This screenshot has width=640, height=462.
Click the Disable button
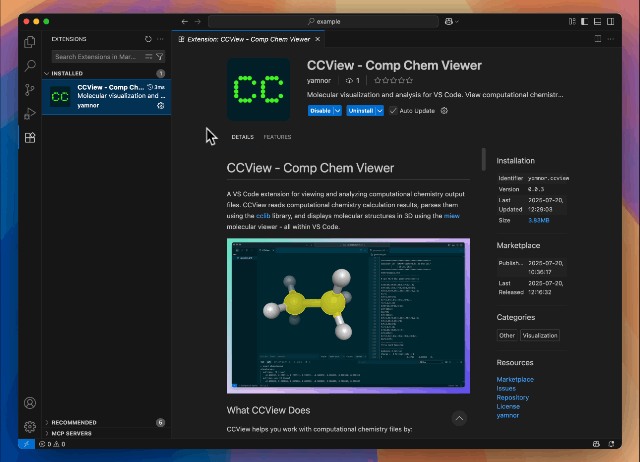320,111
